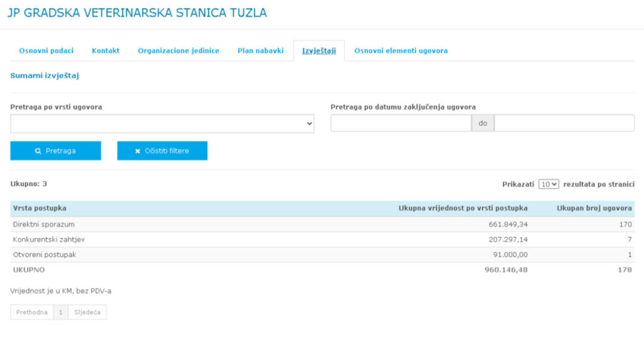Click the Sumarni izvještaj link
Viewport: 644px width, 340px height.
[x=45, y=76]
